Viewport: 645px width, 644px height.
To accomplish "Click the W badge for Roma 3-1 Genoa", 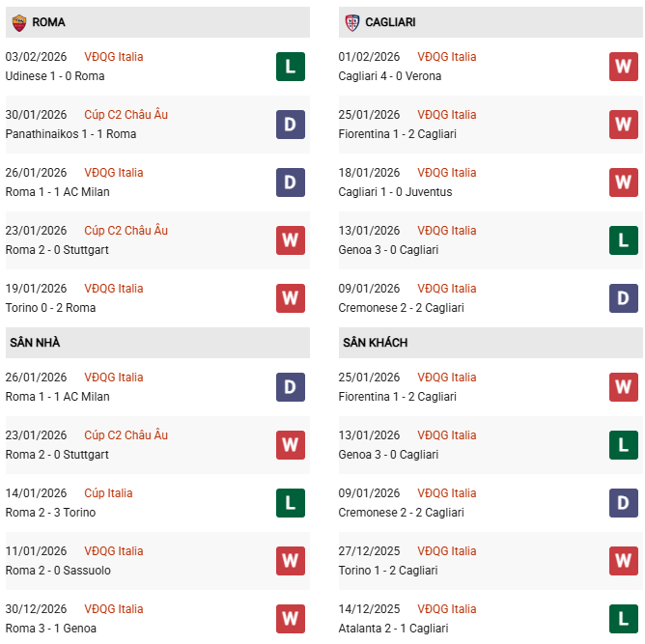I will (x=291, y=619).
